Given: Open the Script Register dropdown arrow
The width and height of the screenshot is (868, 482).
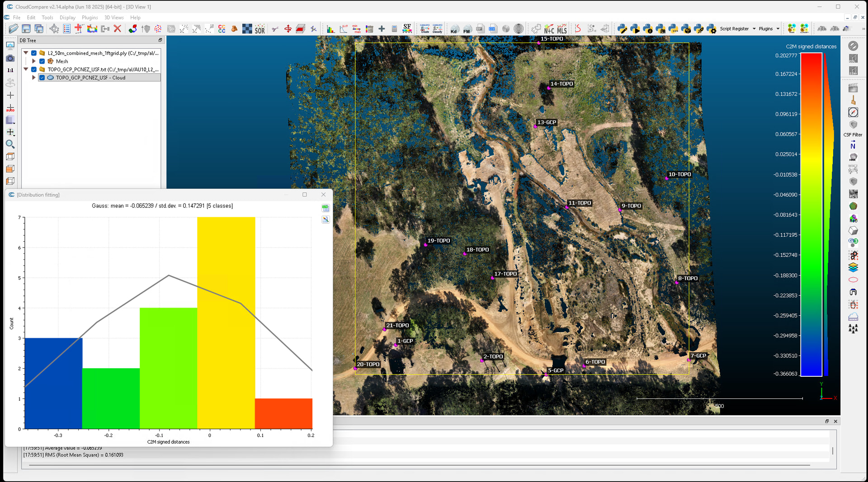Looking at the screenshot, I should (754, 29).
